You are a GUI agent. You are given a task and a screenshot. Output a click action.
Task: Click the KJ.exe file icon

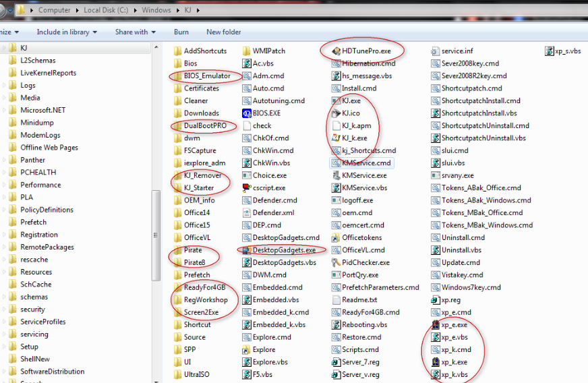coord(336,100)
